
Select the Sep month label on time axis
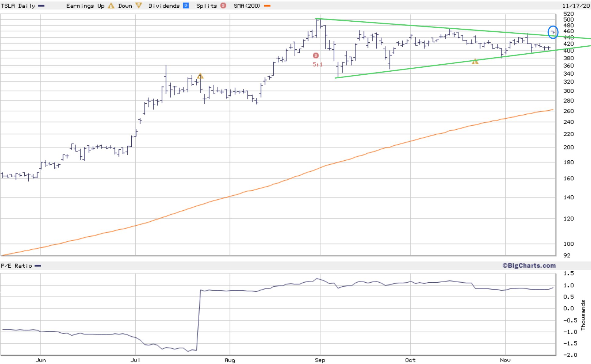pyautogui.click(x=320, y=360)
